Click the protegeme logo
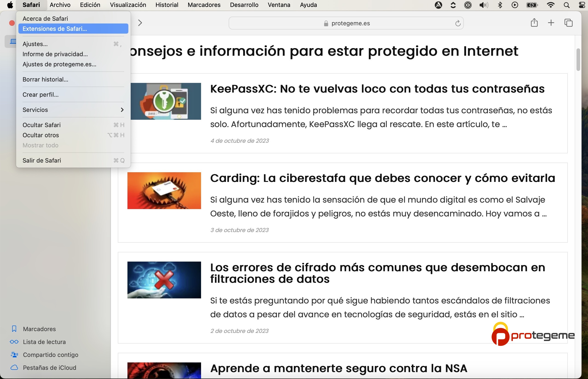 pos(533,334)
